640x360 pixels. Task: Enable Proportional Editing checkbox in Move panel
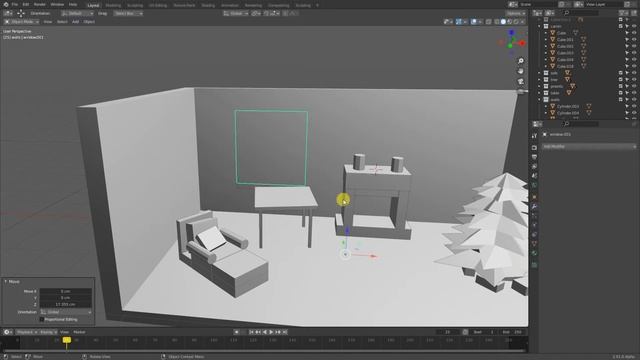pos(42,319)
